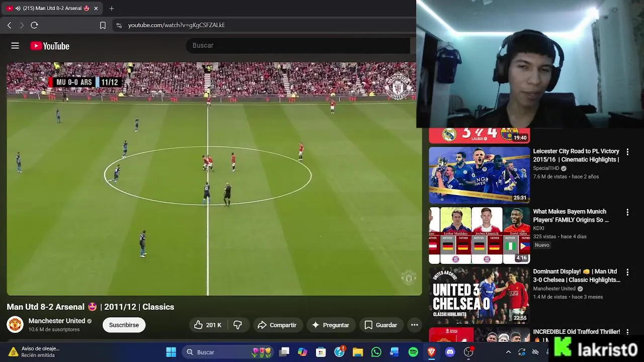Open WhatsApp from the taskbar

coord(376,352)
